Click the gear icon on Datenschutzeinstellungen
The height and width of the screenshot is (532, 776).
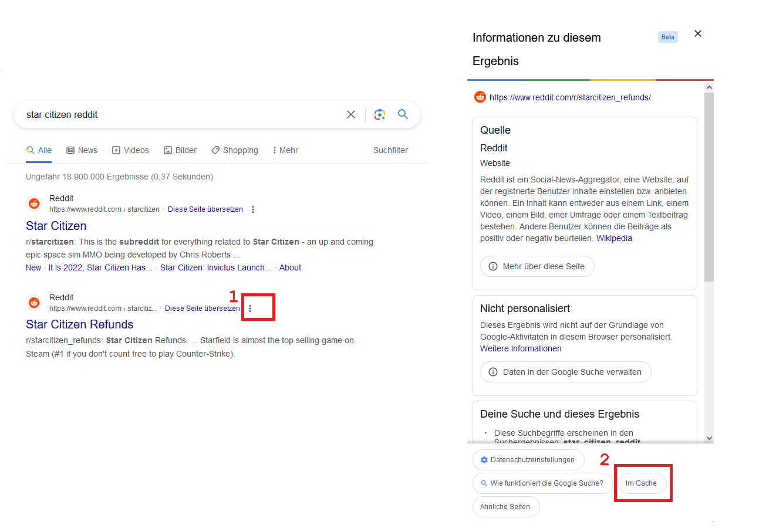(x=484, y=459)
